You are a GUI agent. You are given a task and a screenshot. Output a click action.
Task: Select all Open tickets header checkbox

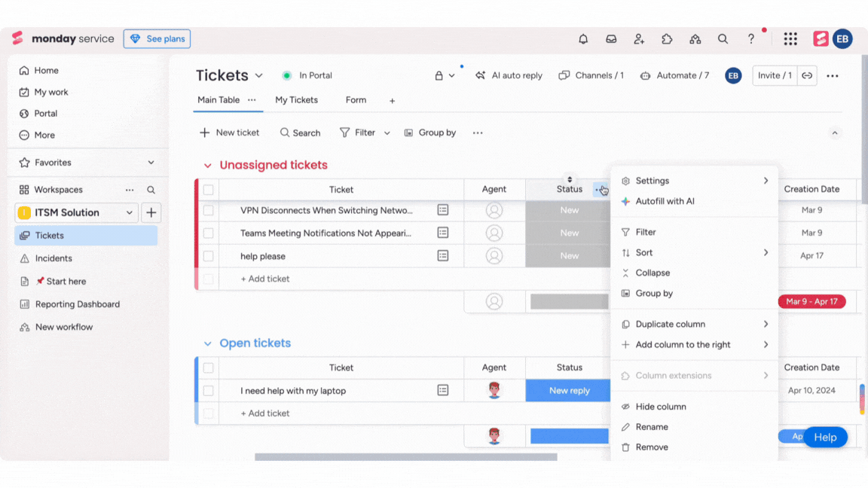(208, 368)
